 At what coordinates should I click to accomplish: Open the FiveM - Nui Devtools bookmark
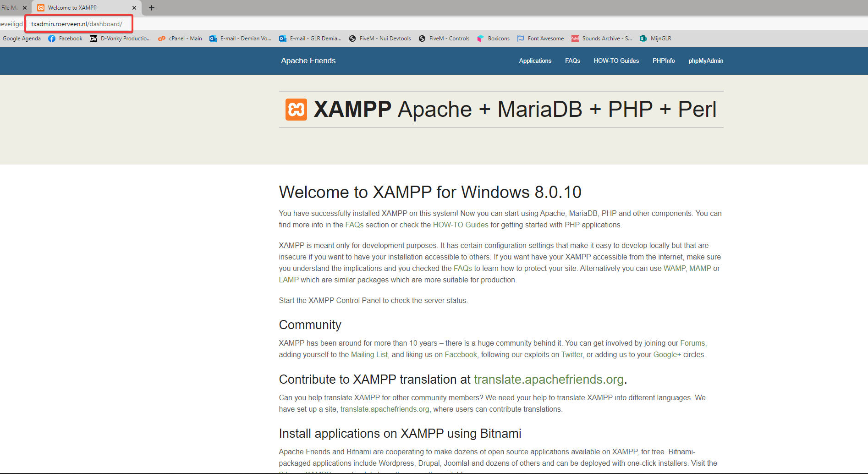pyautogui.click(x=380, y=39)
